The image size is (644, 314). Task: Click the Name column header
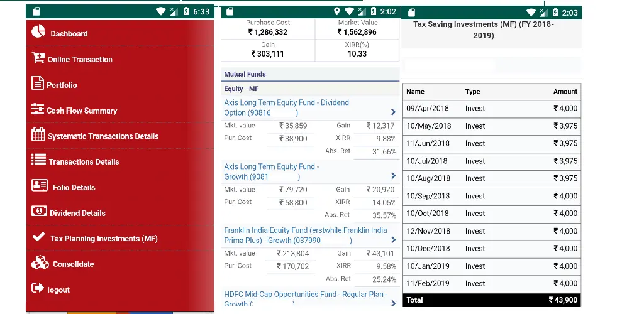(x=415, y=92)
